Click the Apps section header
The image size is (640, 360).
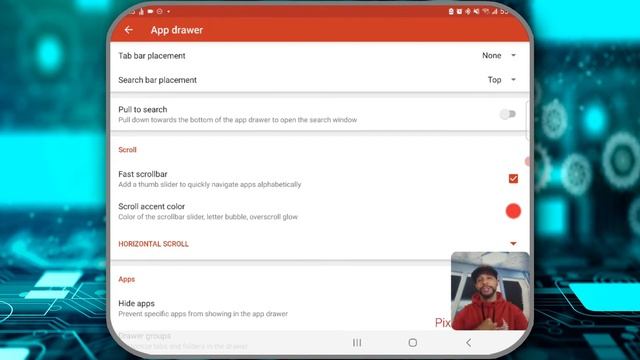click(x=127, y=279)
